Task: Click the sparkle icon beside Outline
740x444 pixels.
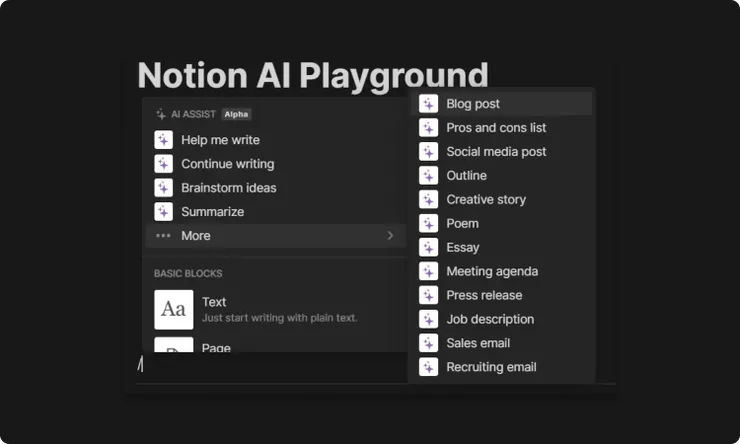Action: pos(429,176)
